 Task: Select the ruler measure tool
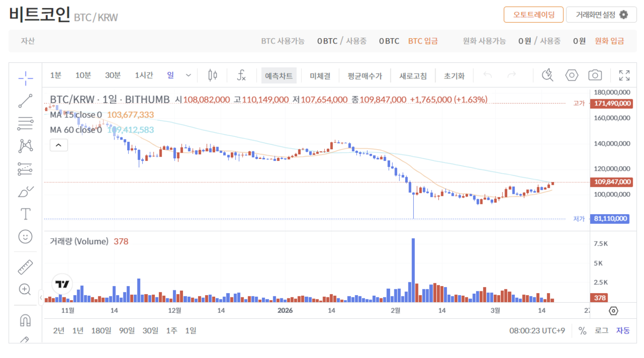(x=25, y=267)
